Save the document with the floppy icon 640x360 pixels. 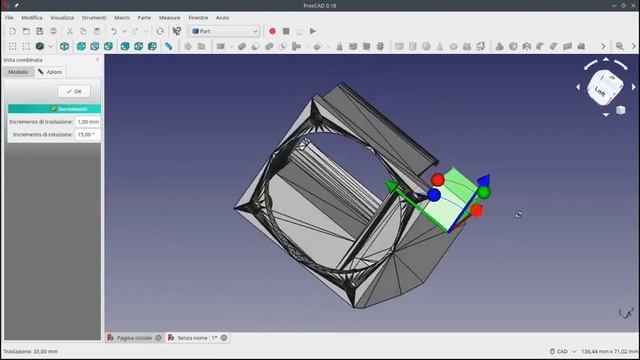point(39,31)
